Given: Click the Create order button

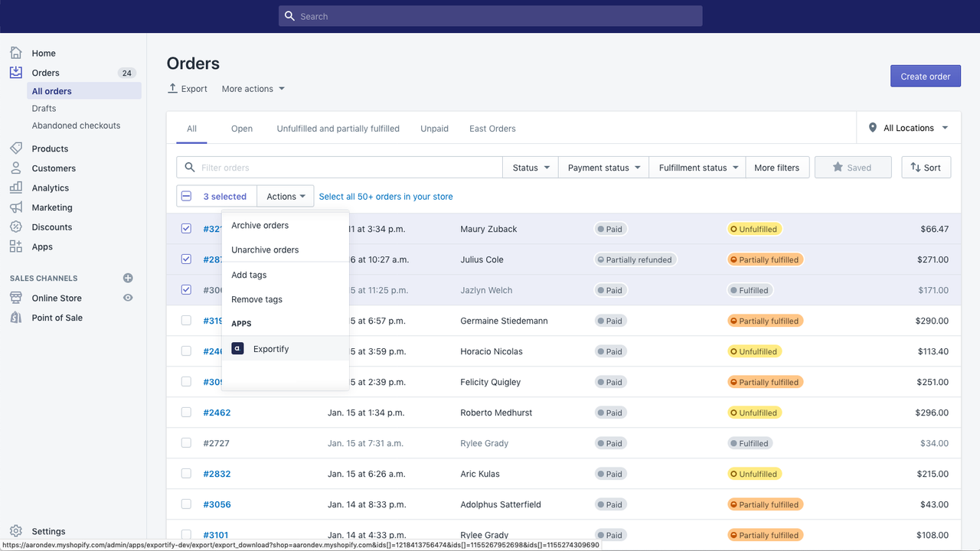Looking at the screenshot, I should pos(925,76).
